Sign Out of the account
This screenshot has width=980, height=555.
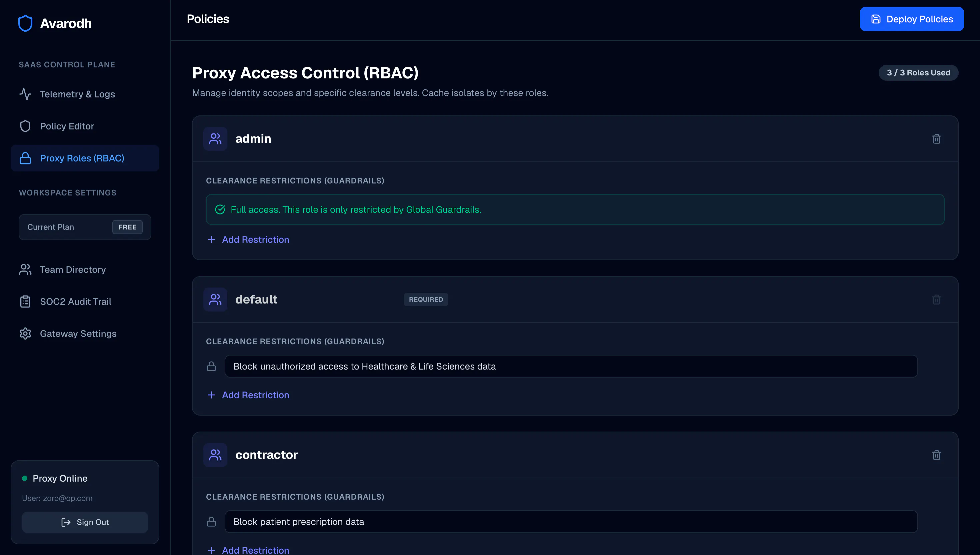pos(85,522)
